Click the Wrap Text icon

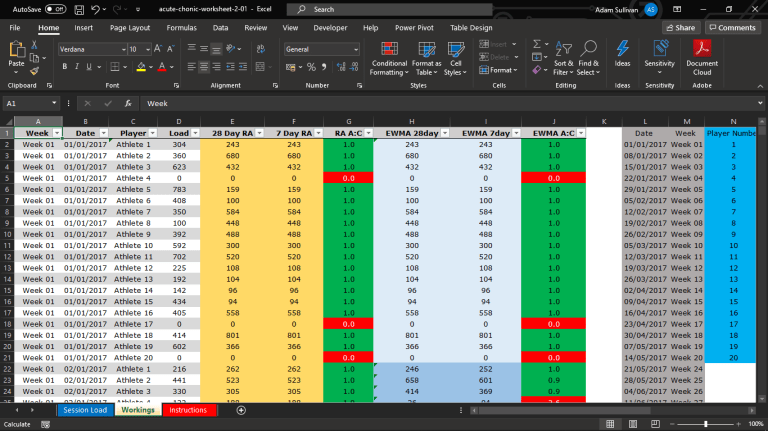click(261, 49)
